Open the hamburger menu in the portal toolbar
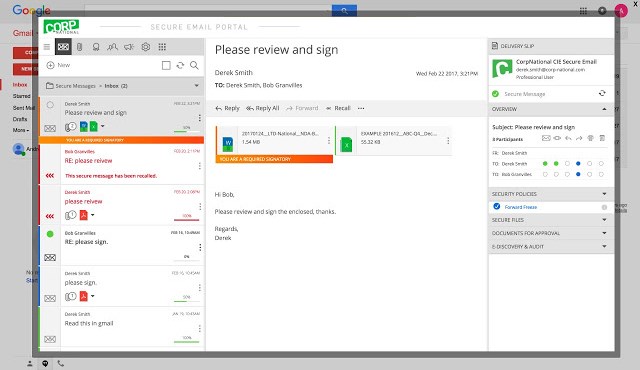 [x=47, y=47]
